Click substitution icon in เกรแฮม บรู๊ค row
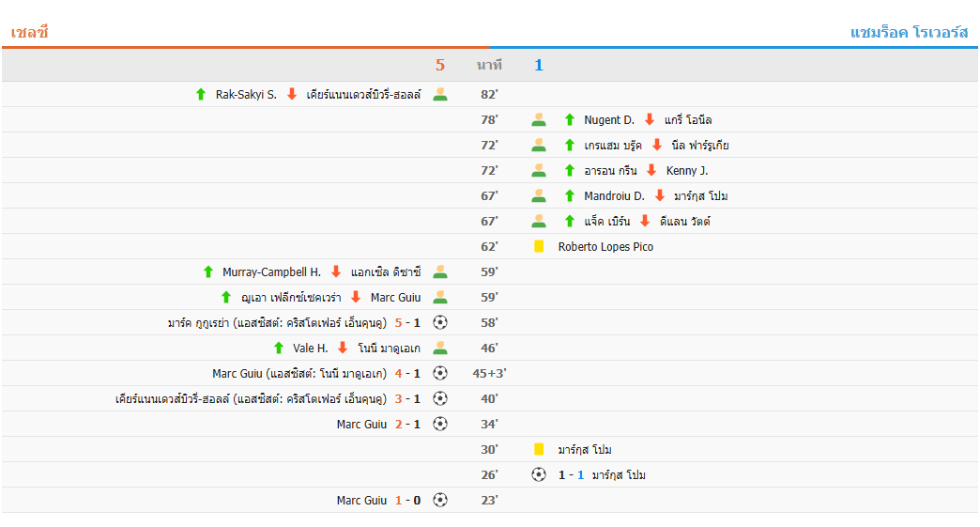The width and height of the screenshot is (980, 527). pyautogui.click(x=539, y=146)
